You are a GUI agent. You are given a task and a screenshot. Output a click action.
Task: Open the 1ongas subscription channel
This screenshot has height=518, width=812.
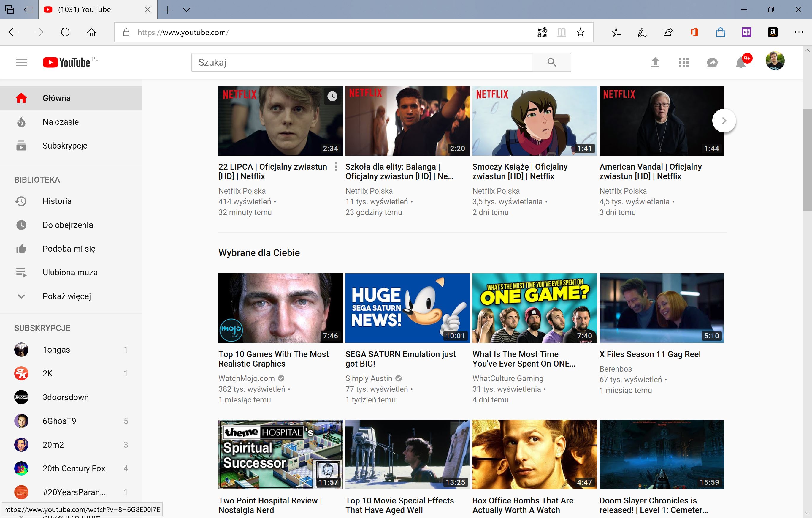point(71,350)
